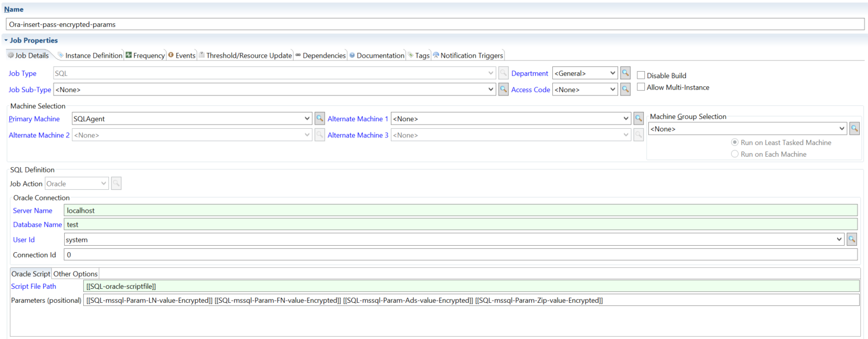
Task: Click the Job Type link label
Action: 23,73
